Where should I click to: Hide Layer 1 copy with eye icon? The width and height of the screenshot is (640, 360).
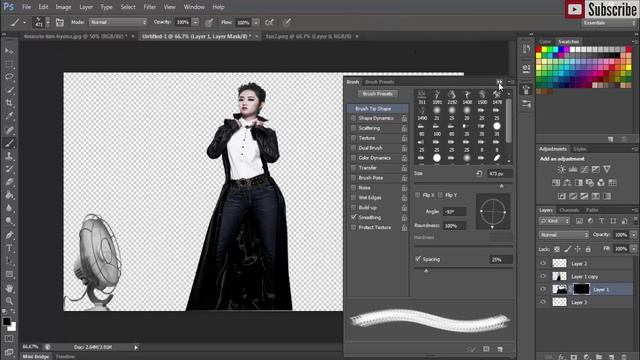543,276
